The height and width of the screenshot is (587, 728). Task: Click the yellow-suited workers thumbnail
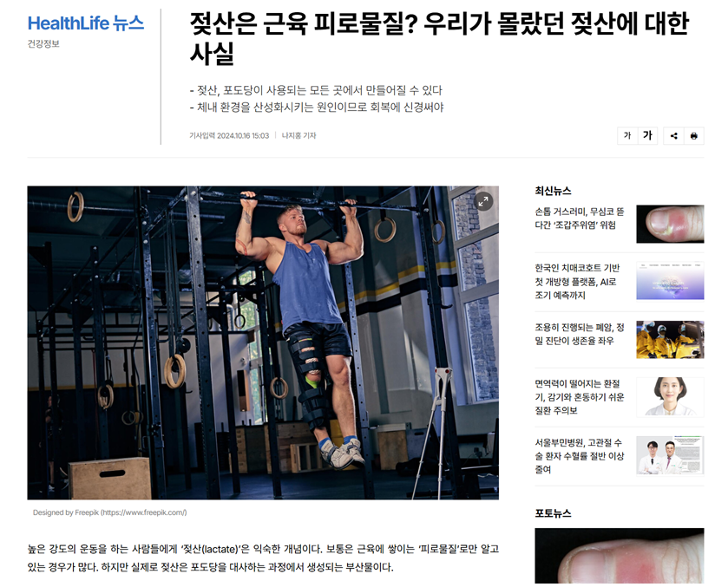click(670, 340)
